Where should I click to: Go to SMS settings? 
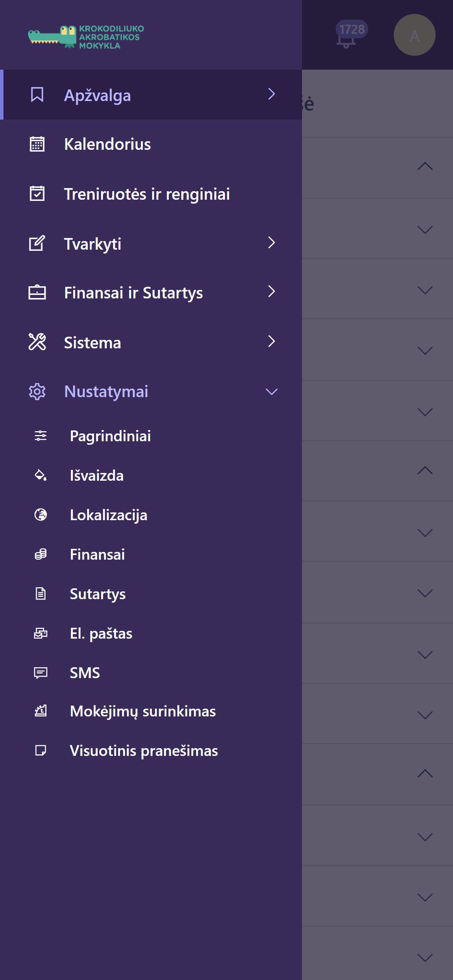click(x=85, y=673)
